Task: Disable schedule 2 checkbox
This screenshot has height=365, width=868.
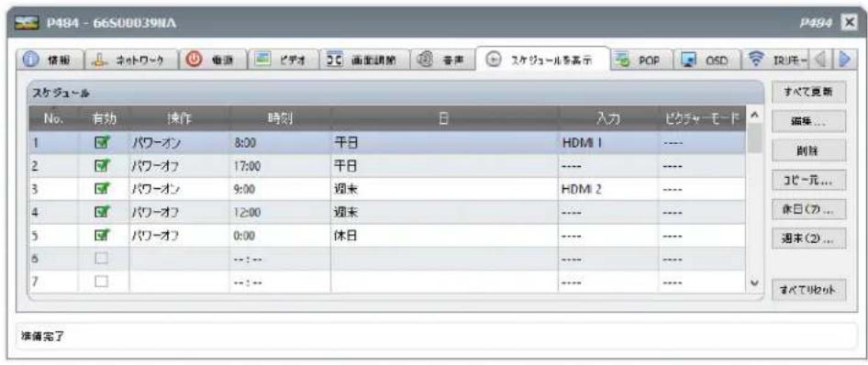Action: 103,165
